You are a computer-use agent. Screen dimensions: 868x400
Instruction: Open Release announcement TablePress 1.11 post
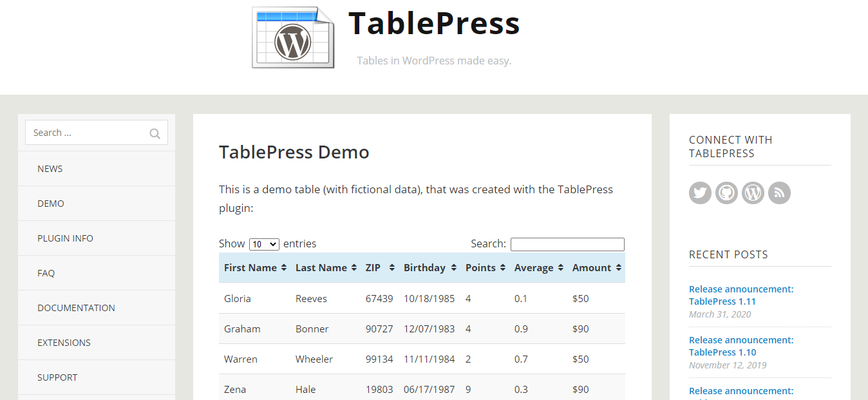[x=741, y=295]
